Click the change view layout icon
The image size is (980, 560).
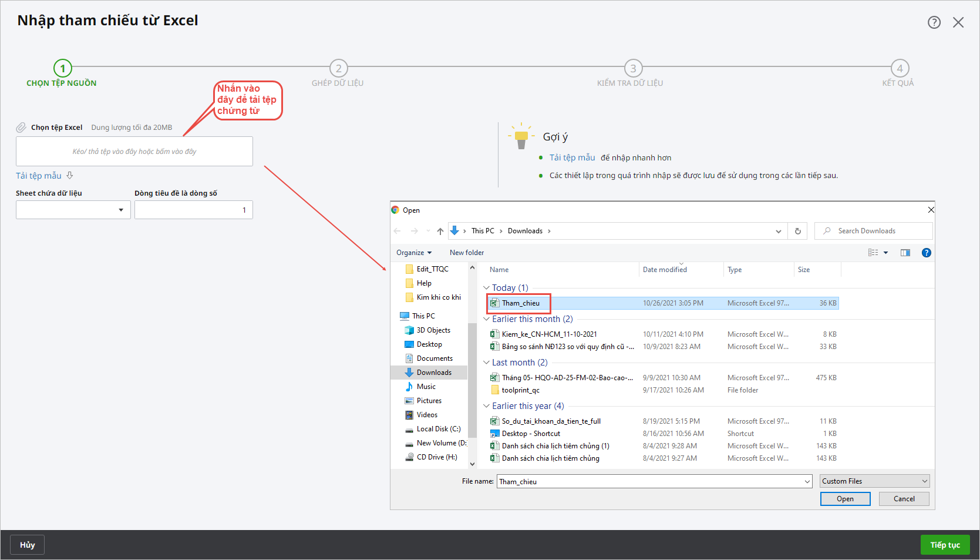[x=873, y=253]
